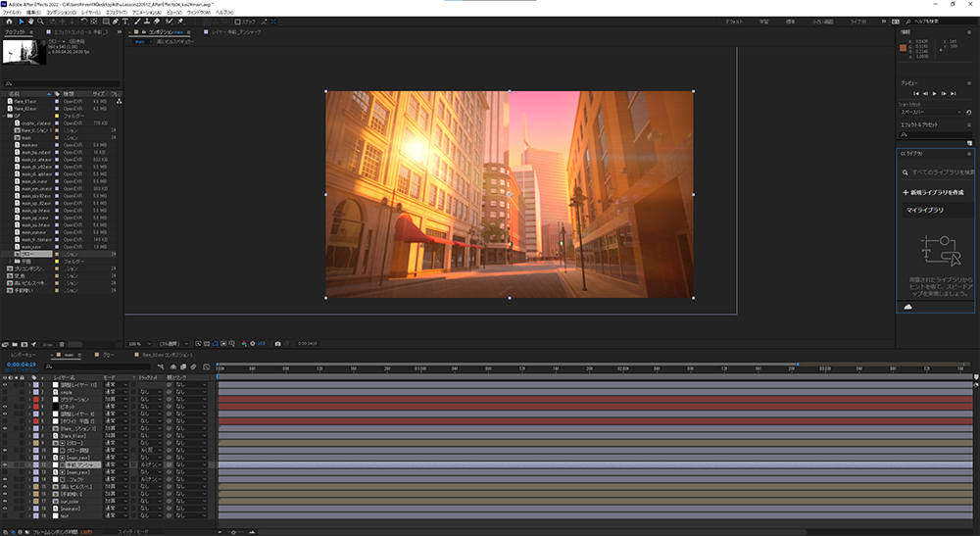The height and width of the screenshot is (536, 980).
Task: Open blend mode dropdown for layer 7
Action: click(x=117, y=428)
